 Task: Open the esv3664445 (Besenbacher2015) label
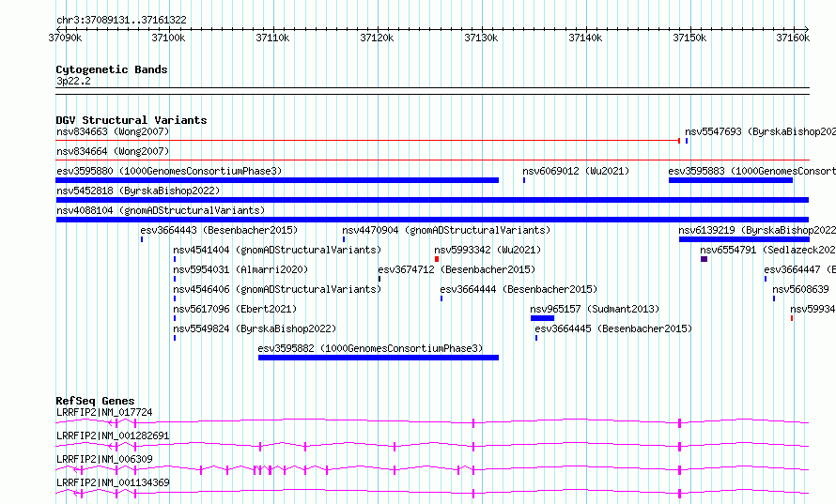tap(613, 328)
